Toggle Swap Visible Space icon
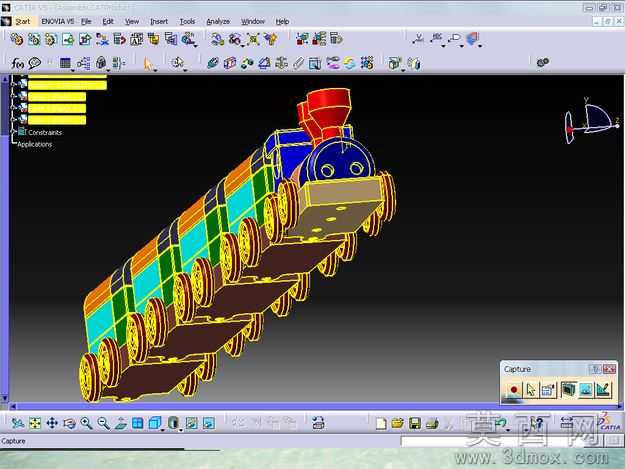The width and height of the screenshot is (625, 469). click(209, 423)
